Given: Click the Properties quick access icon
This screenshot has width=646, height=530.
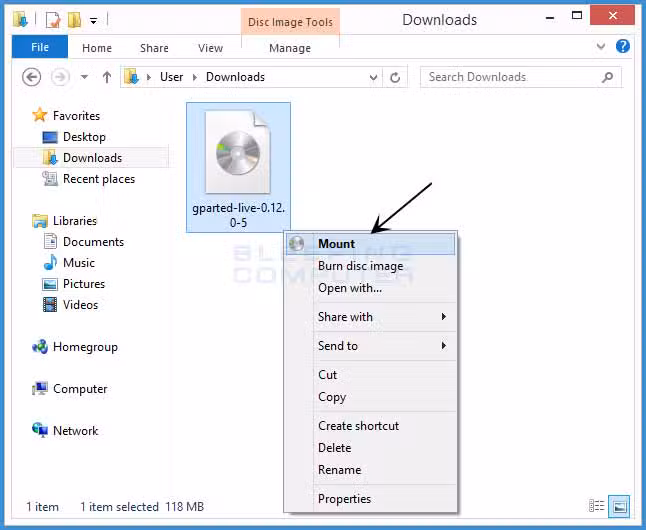Looking at the screenshot, I should [53, 19].
